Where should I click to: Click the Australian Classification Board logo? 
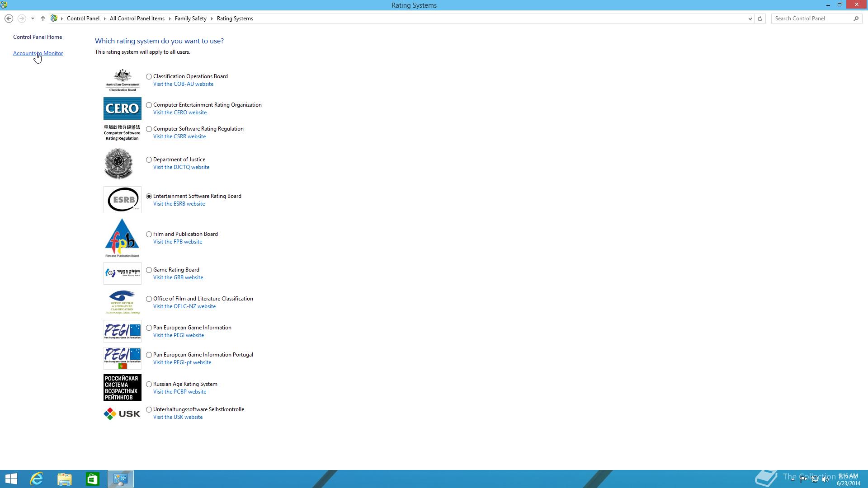coord(122,80)
